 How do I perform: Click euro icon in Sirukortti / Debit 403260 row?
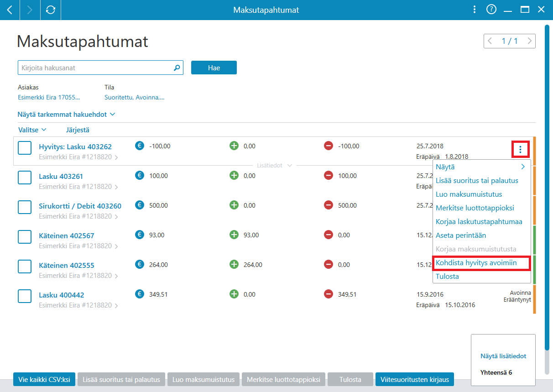140,205
